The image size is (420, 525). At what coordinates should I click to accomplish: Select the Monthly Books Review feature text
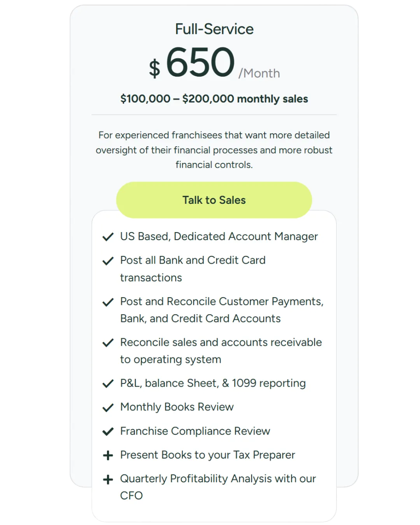pyautogui.click(x=177, y=407)
